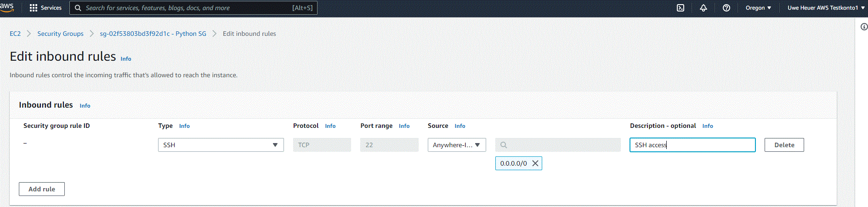Open the SSH type dropdown
The image size is (868, 207).
[x=221, y=145]
